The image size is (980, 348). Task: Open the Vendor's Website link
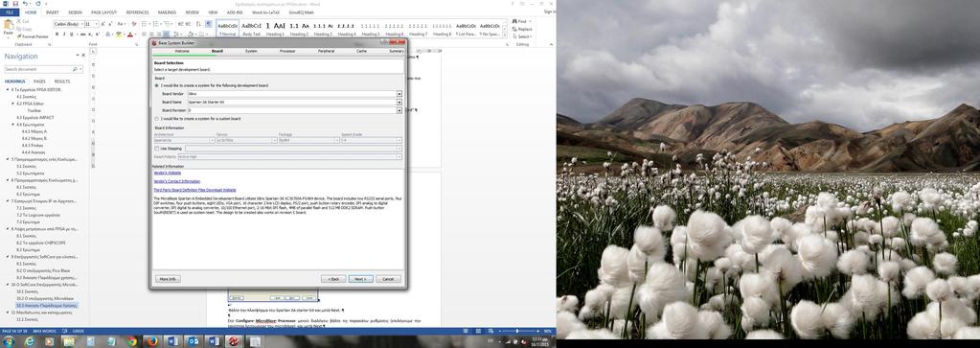(168, 173)
